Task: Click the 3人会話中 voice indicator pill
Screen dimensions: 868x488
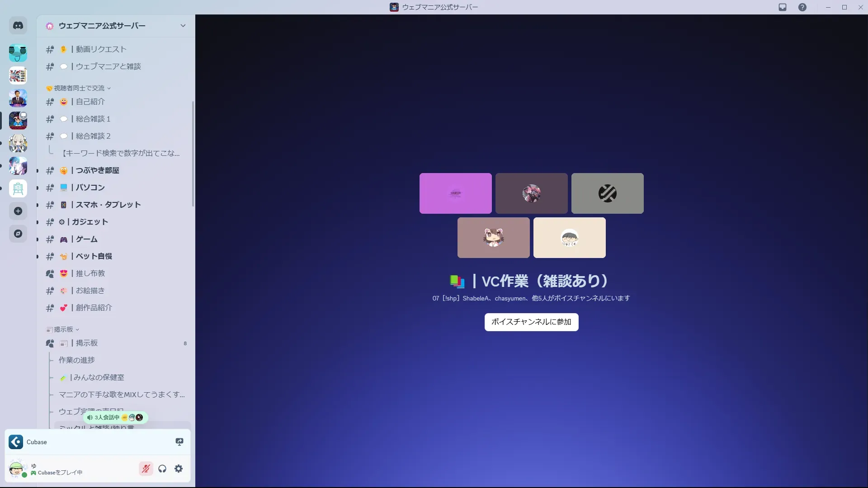Action: coord(115,418)
